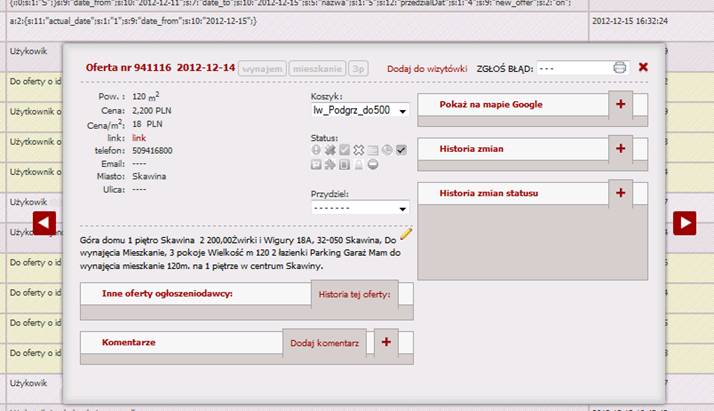Image resolution: width=714 pixels, height=411 pixels.
Task: Close the offer popup with red X
Action: pyautogui.click(x=643, y=67)
